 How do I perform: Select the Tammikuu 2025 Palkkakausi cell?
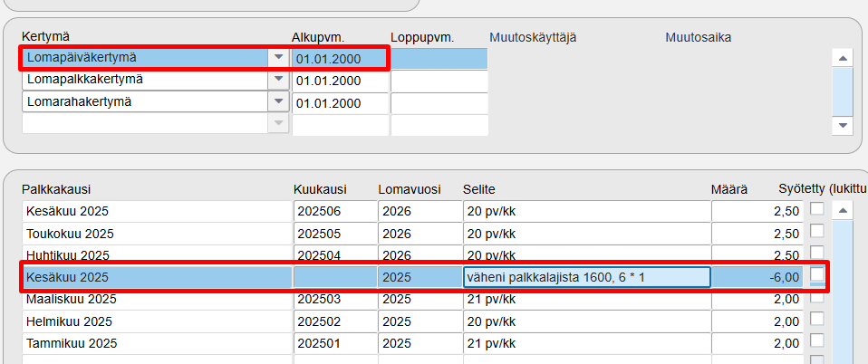tap(158, 343)
